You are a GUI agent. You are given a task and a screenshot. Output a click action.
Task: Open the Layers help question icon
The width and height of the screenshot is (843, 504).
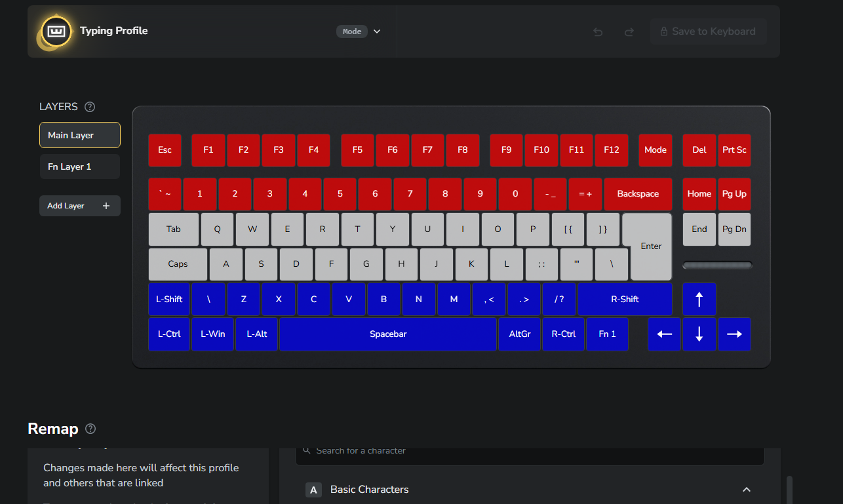90,107
